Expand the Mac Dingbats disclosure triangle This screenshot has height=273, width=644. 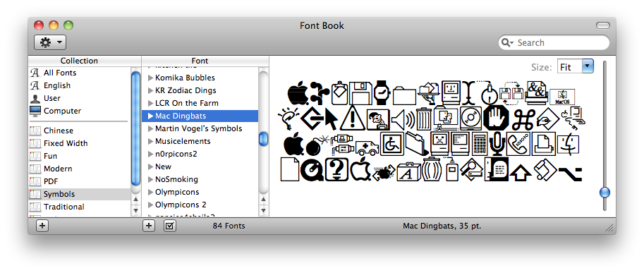point(150,116)
